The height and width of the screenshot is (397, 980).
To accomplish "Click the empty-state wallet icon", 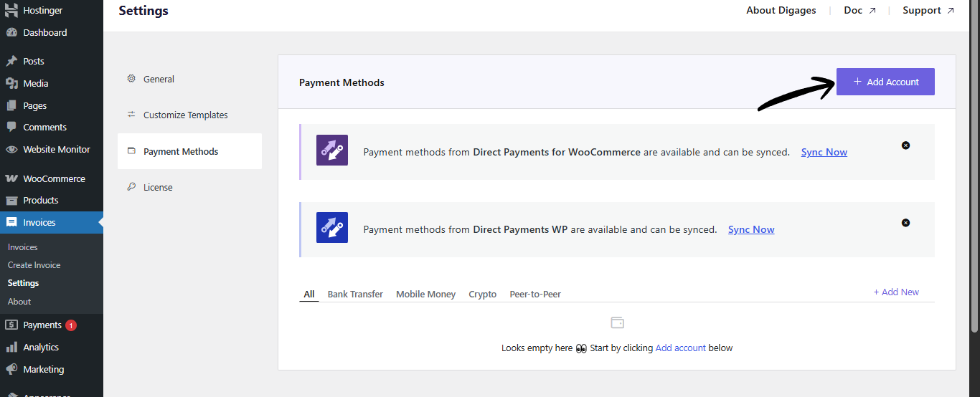I will (x=617, y=322).
